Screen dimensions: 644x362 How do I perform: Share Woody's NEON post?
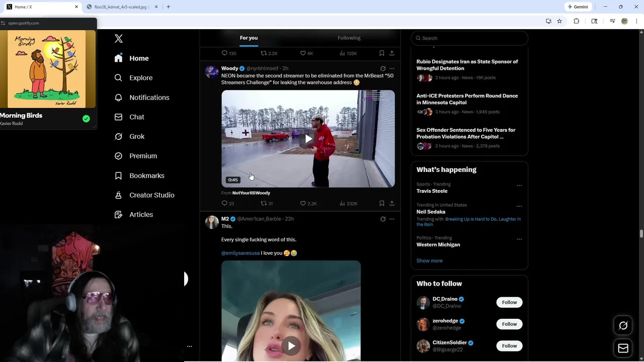pos(392,204)
